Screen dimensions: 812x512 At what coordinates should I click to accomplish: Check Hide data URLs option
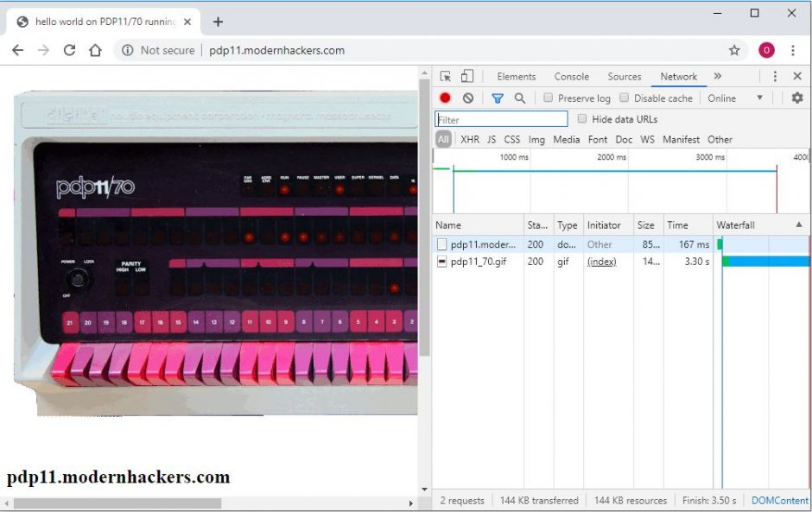[582, 118]
